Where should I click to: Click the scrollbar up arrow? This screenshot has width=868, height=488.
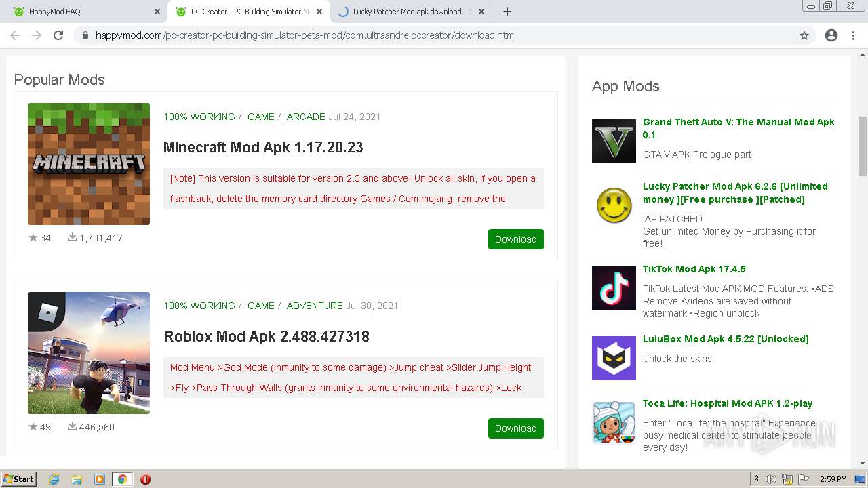pos(863,55)
